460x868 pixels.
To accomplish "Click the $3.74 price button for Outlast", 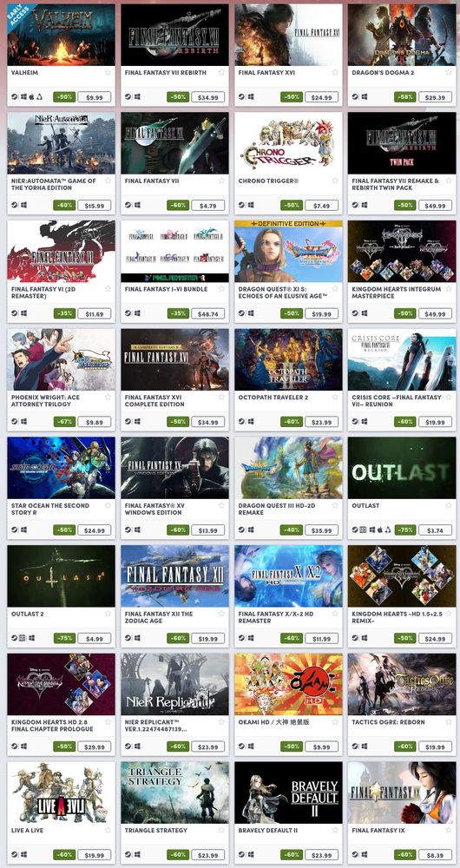I will coord(435,530).
